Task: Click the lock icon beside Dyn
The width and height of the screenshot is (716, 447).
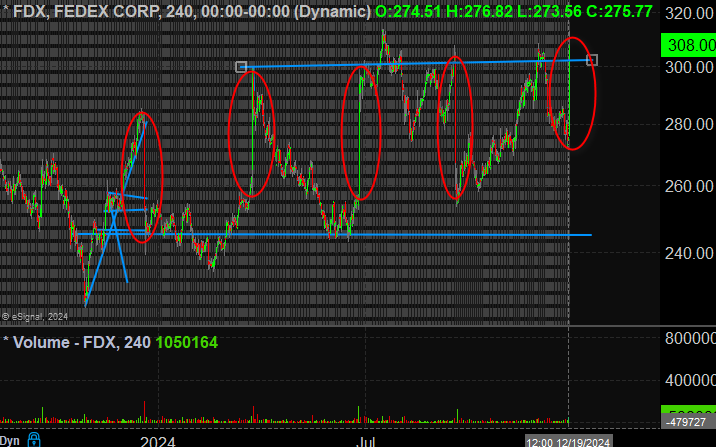Action: point(34,440)
